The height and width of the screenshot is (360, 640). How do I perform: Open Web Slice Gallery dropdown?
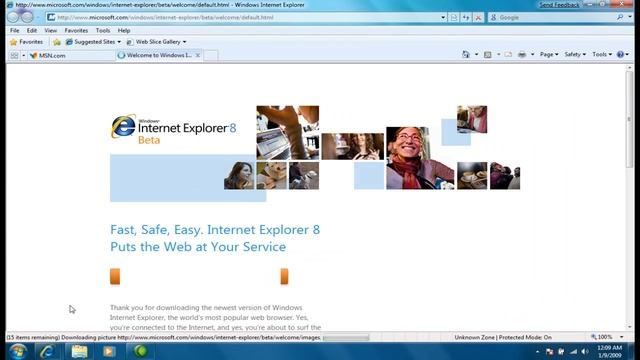[x=156, y=42]
